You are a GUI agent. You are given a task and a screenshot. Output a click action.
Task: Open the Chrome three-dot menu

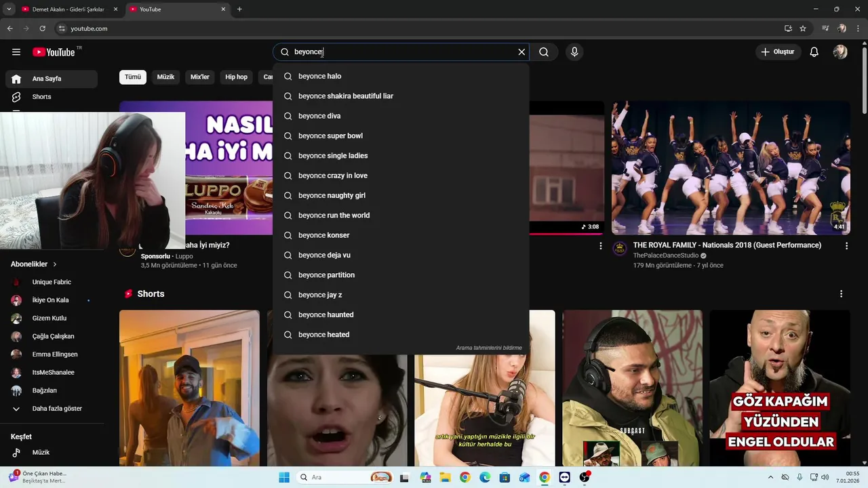pyautogui.click(x=857, y=28)
